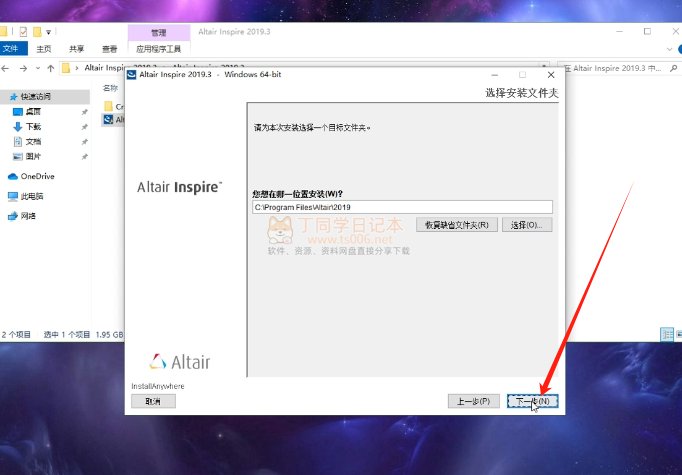Click the address bar folder icon
The width and height of the screenshot is (682, 475).
coord(66,68)
